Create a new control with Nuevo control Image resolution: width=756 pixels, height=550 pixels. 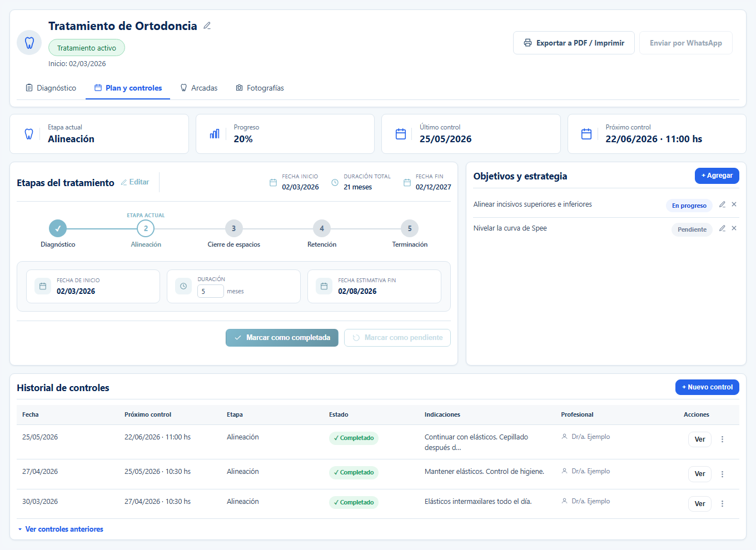(x=707, y=387)
